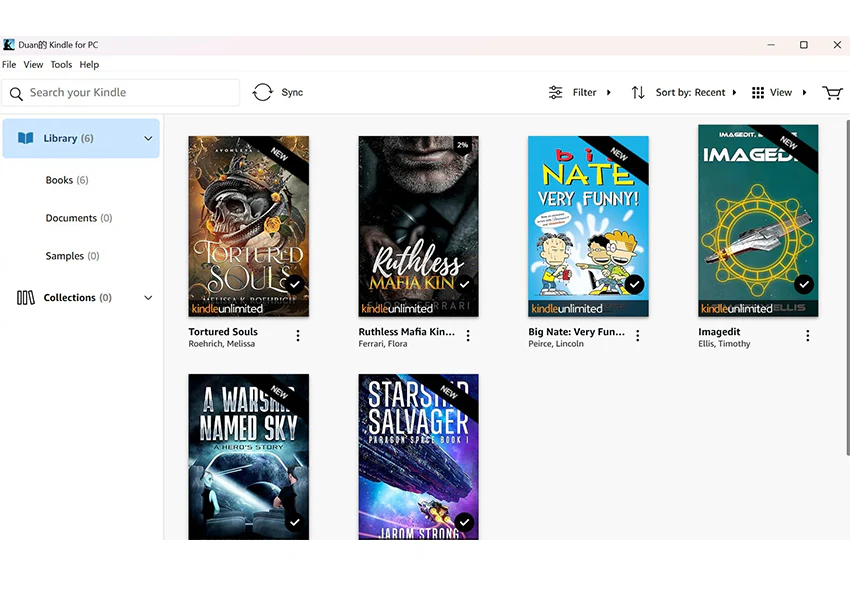The width and height of the screenshot is (850, 606).
Task: Click downloaded checkmark on Tortured Souls cover
Action: (294, 284)
